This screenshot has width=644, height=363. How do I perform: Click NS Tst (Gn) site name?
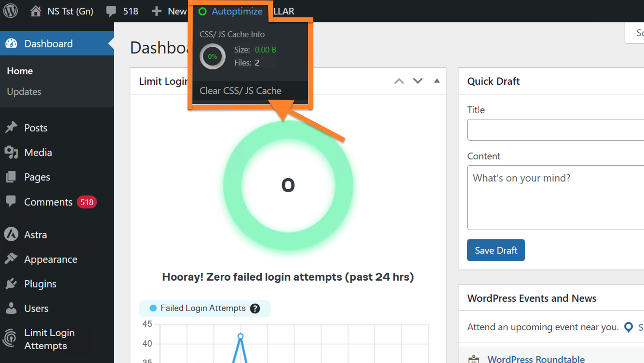[70, 11]
